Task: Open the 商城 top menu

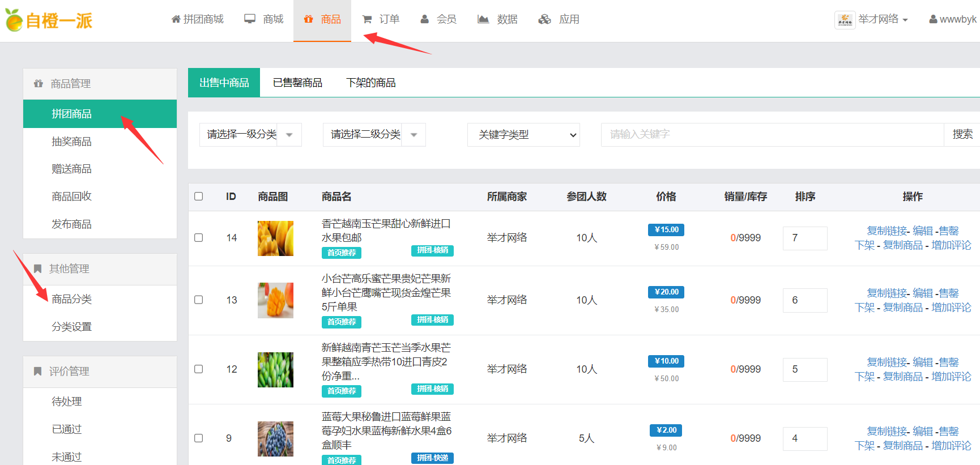Action: 264,19
